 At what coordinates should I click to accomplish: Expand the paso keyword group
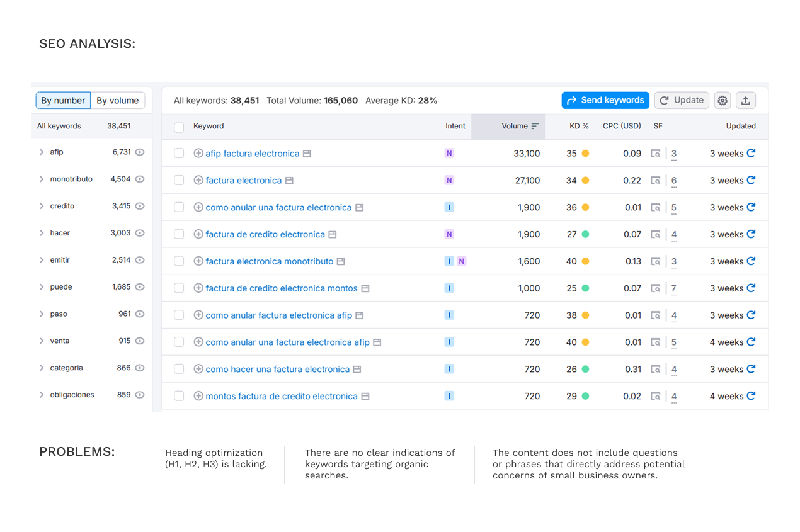[x=42, y=314]
